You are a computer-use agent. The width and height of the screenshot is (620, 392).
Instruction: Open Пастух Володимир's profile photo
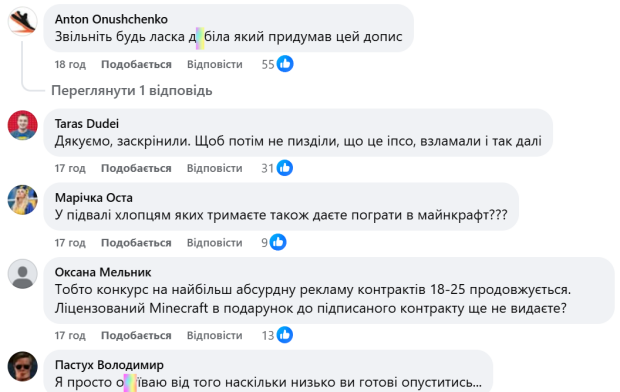pyautogui.click(x=23, y=366)
